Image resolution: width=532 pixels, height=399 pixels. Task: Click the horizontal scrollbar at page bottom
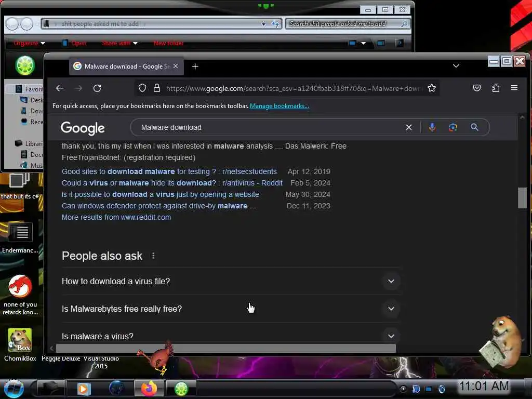tap(225, 348)
